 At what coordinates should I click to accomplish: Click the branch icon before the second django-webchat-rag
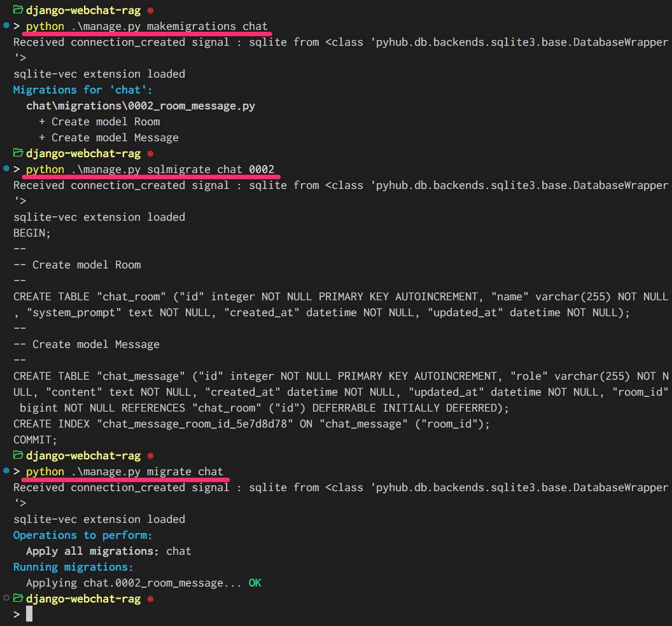click(17, 153)
